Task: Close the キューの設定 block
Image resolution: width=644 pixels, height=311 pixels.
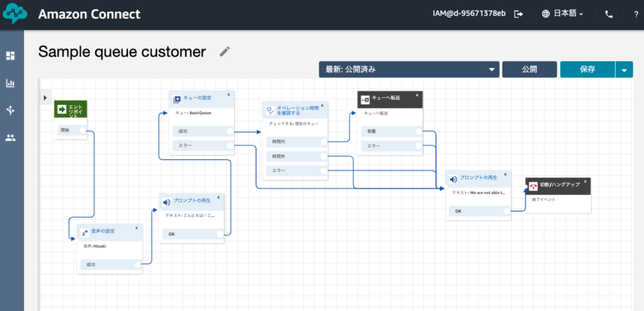Action: [229, 94]
